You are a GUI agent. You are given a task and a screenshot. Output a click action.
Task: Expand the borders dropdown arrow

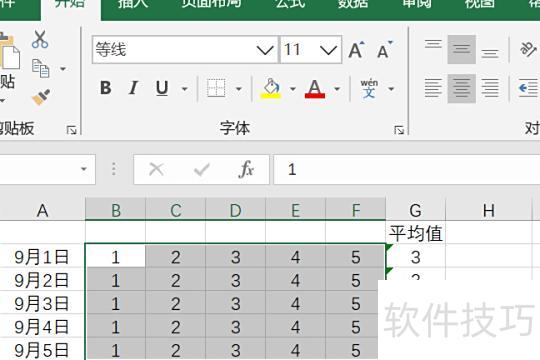pyautogui.click(x=239, y=89)
